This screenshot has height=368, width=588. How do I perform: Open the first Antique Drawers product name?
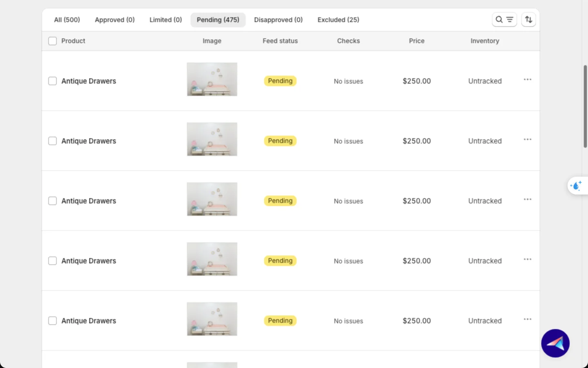coord(89,81)
